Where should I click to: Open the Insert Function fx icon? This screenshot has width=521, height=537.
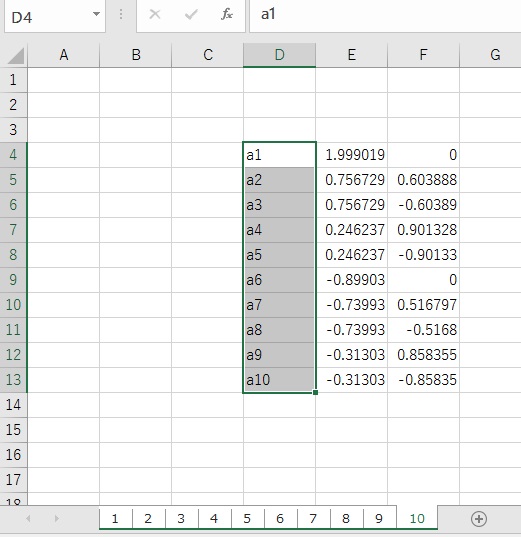pos(227,14)
